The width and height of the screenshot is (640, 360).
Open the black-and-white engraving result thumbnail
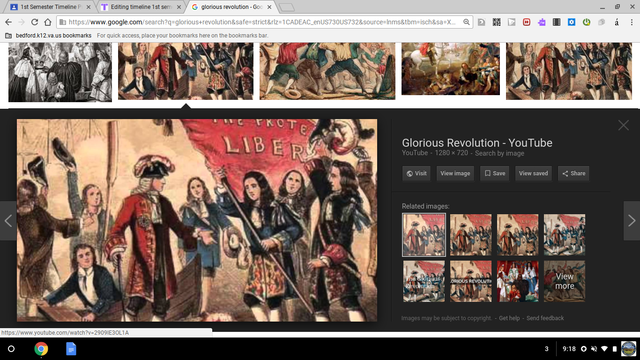(60, 72)
